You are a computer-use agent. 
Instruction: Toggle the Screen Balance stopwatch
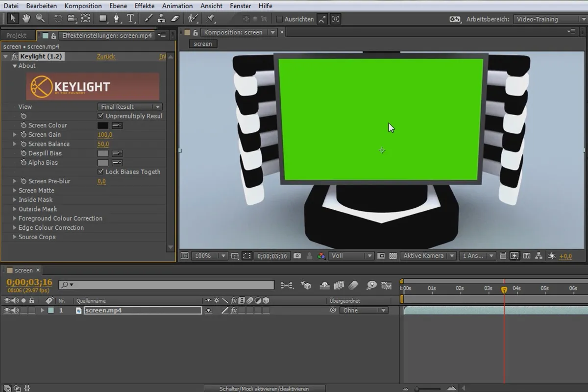(x=24, y=144)
